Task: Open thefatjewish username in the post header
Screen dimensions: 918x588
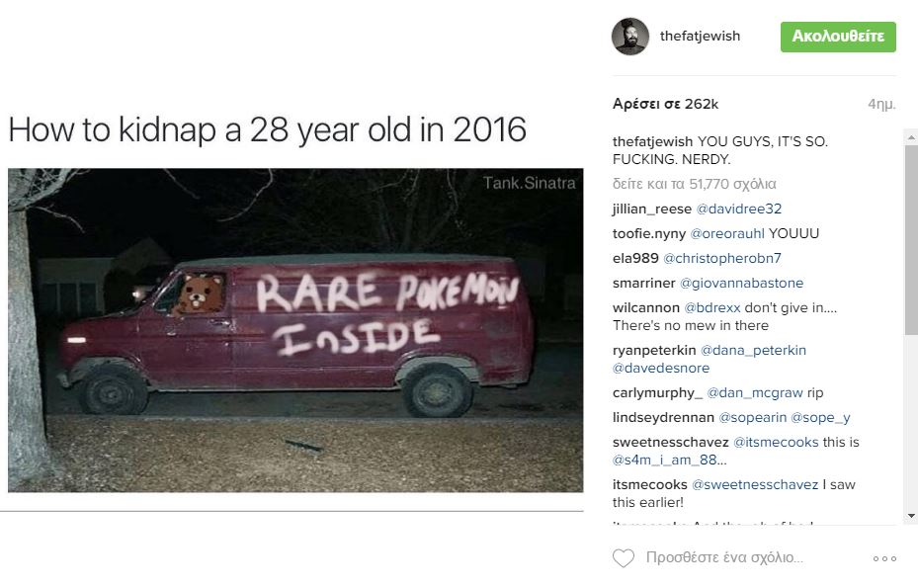Action: [x=700, y=36]
